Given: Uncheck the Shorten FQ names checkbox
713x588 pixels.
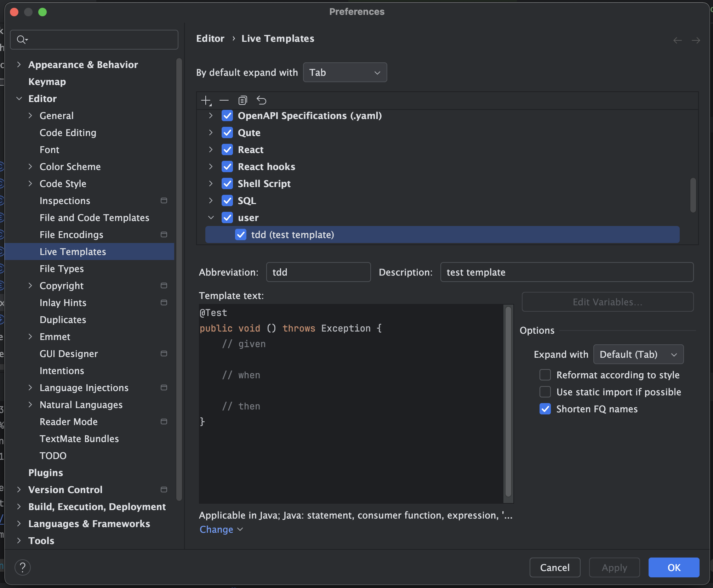Looking at the screenshot, I should point(545,409).
